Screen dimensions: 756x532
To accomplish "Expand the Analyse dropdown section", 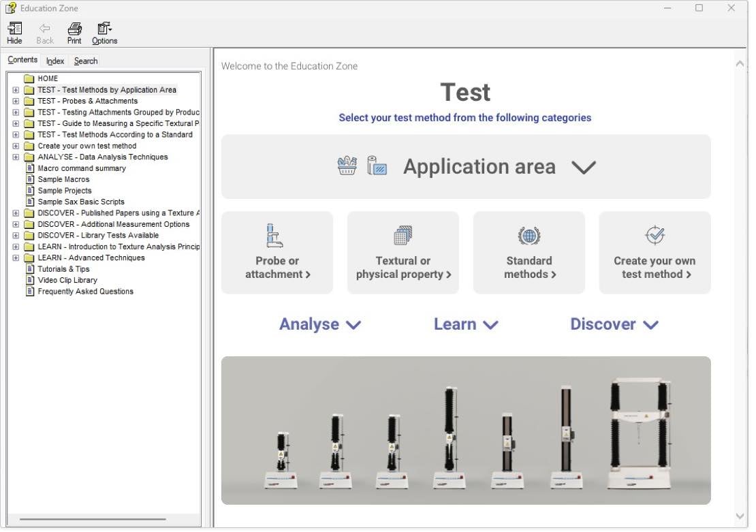I will (320, 324).
